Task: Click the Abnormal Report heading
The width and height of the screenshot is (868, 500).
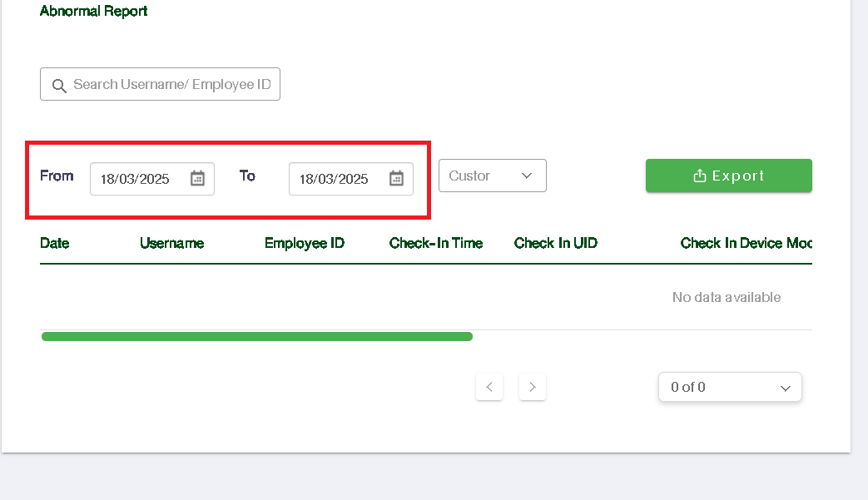Action: (x=94, y=12)
